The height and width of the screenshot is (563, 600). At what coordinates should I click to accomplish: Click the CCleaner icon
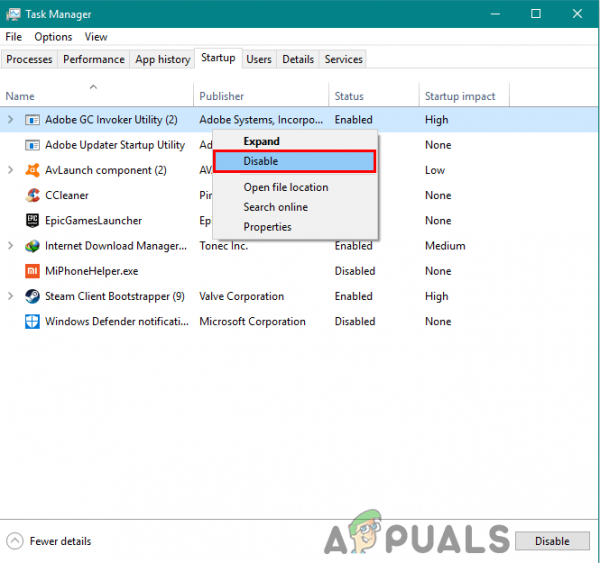(32, 196)
